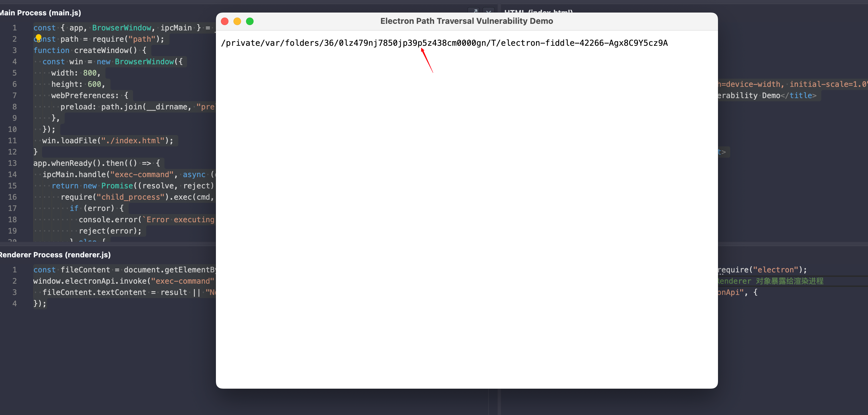
Task: Click the app.whenReady().then line
Action: [x=96, y=163]
